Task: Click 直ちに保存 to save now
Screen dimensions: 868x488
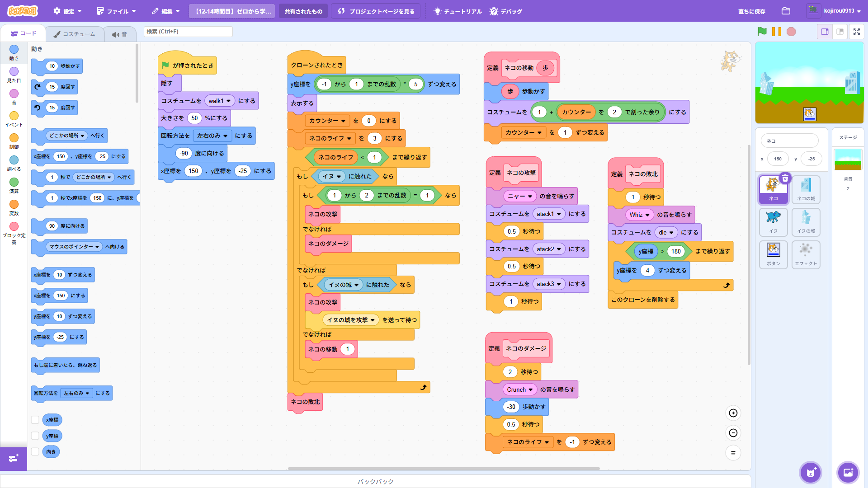Action: click(751, 11)
